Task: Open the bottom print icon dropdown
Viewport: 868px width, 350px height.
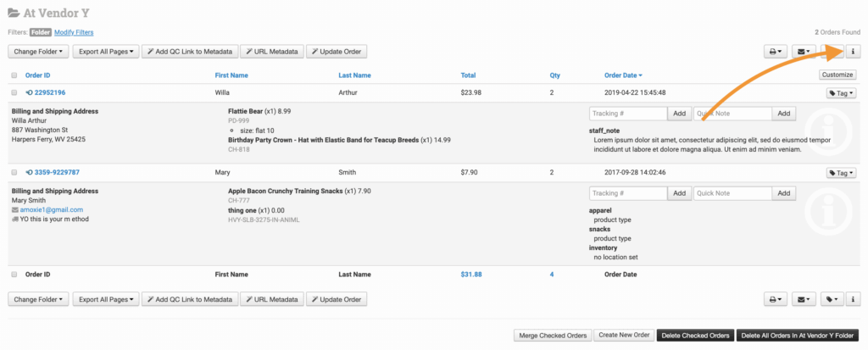Action: tap(776, 299)
